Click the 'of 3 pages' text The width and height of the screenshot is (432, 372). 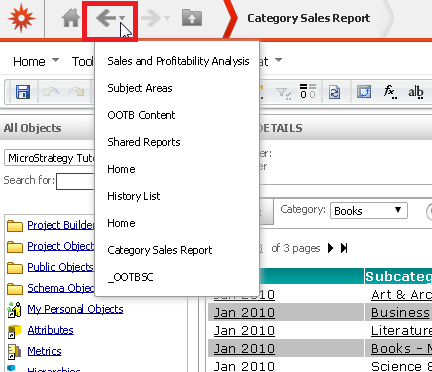click(x=296, y=248)
